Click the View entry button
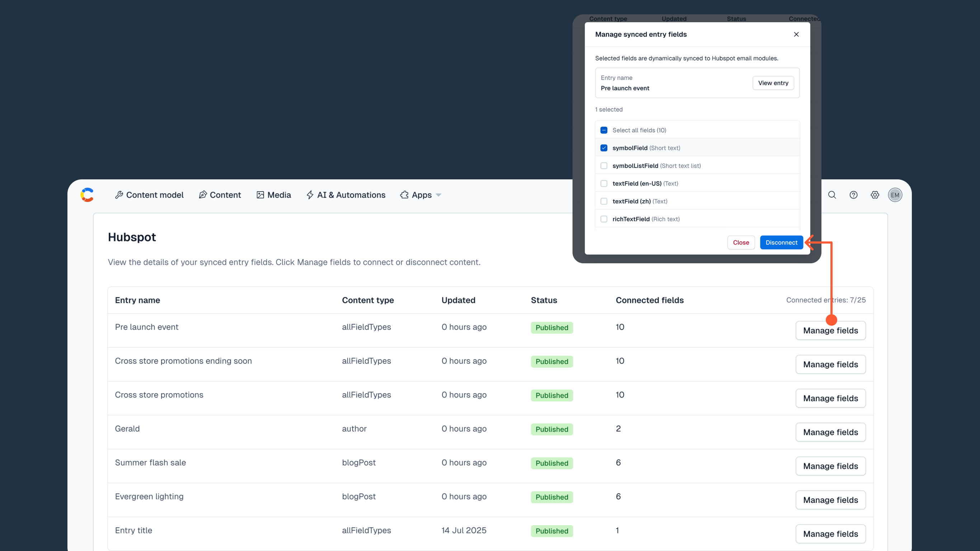The width and height of the screenshot is (980, 551). tap(773, 83)
